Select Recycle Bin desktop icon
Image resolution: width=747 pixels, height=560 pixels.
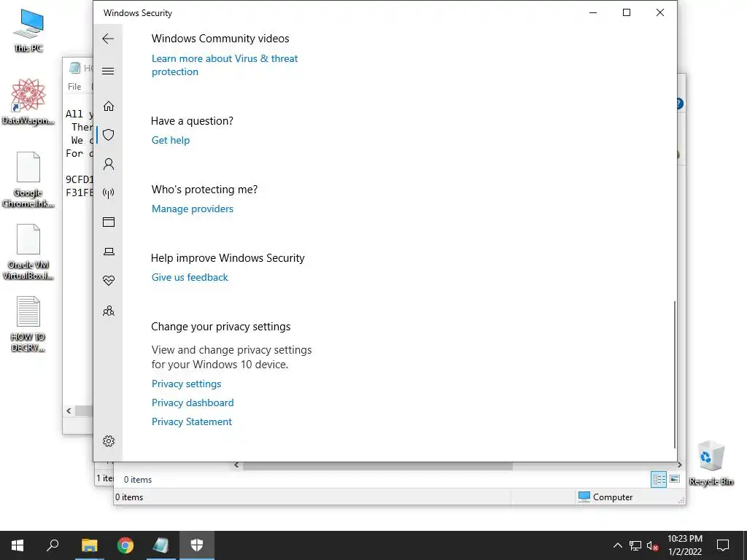point(711,463)
